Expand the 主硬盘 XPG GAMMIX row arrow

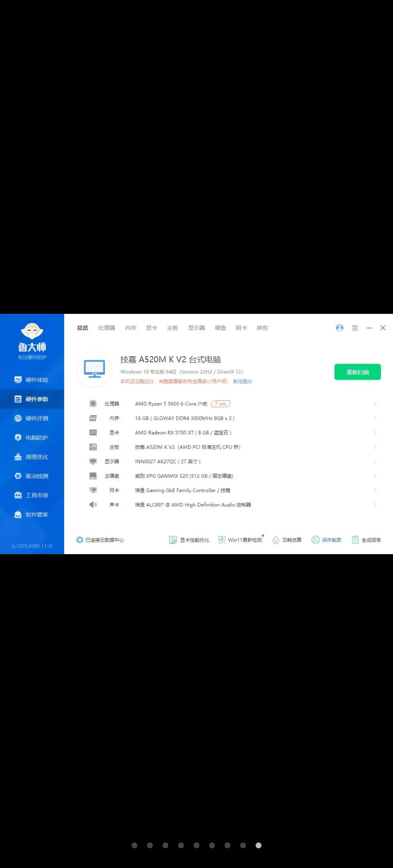pos(375,476)
